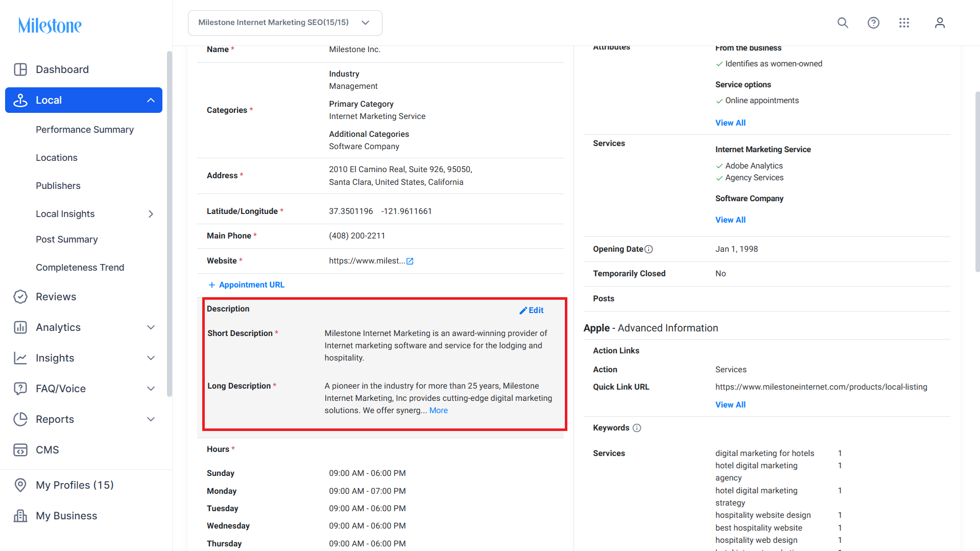This screenshot has height=551, width=980.
Task: Open the https://www.milest... website link
Action: click(x=367, y=261)
